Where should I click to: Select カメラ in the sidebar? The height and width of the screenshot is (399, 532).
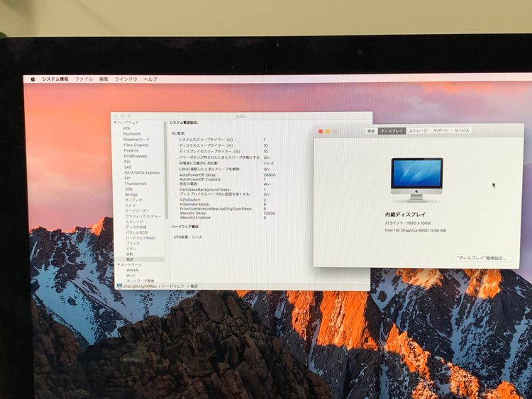131,206
